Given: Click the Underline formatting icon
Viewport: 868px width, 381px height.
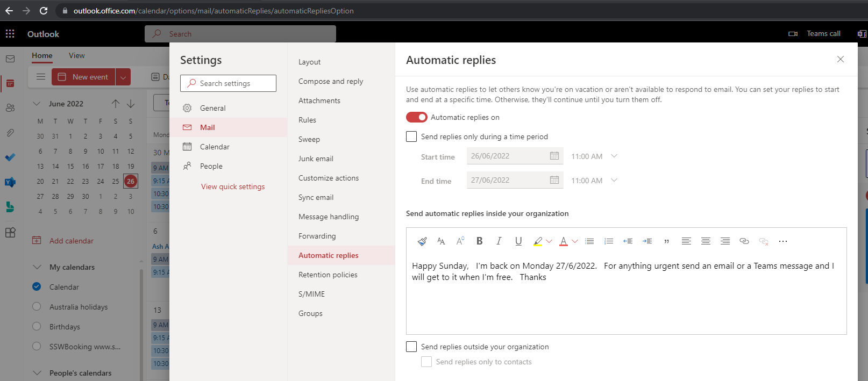Looking at the screenshot, I should coord(518,241).
